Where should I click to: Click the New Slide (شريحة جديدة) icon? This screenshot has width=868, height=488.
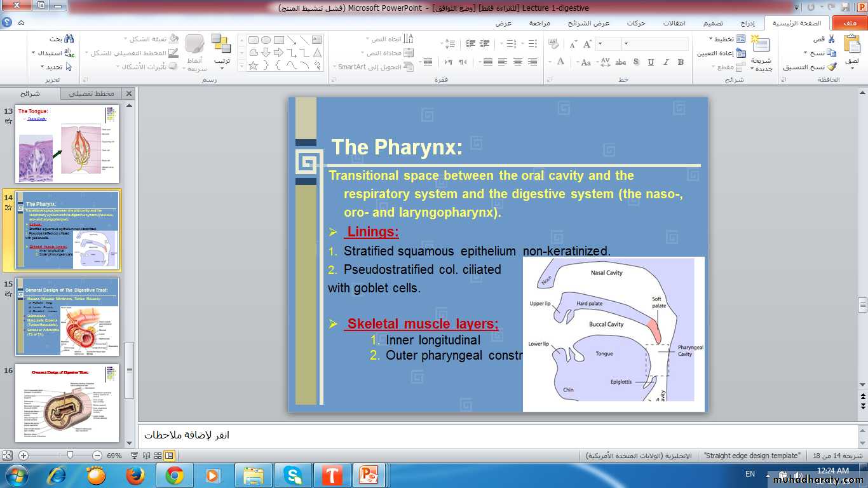[760, 46]
